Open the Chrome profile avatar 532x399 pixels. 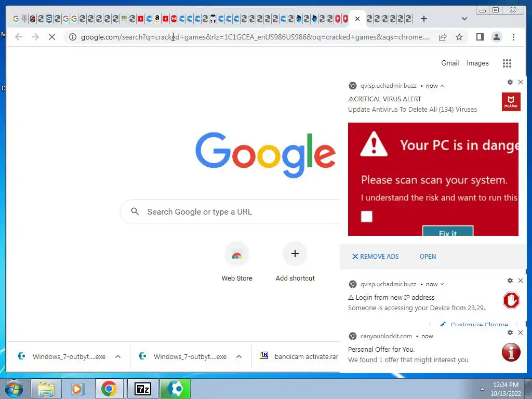point(496,37)
